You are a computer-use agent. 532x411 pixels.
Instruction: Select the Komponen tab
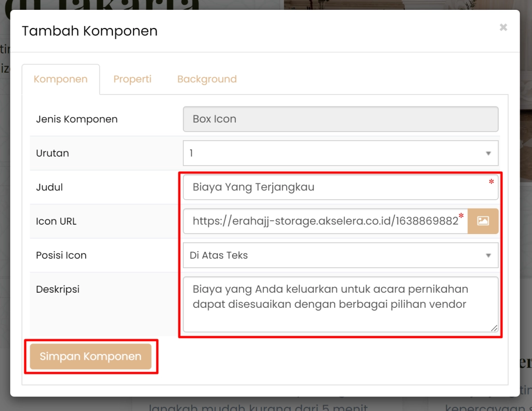(x=60, y=79)
